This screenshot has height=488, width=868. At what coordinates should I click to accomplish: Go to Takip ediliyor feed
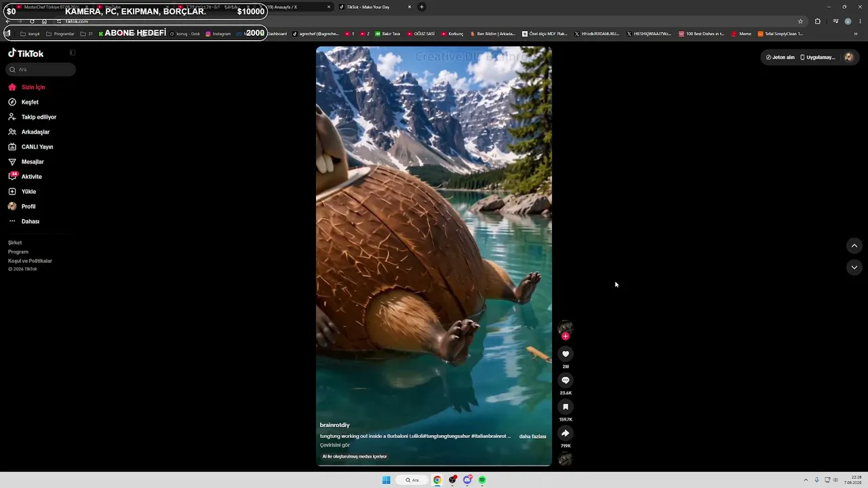[33, 117]
